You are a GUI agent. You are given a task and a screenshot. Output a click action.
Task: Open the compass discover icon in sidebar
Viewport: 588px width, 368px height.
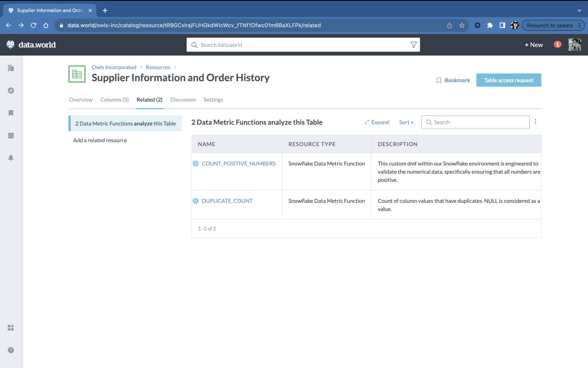pos(11,90)
